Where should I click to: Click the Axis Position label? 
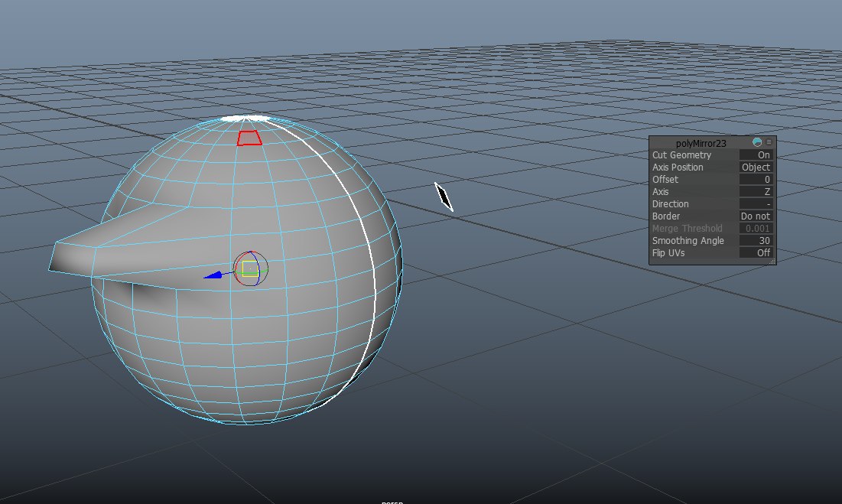click(677, 167)
